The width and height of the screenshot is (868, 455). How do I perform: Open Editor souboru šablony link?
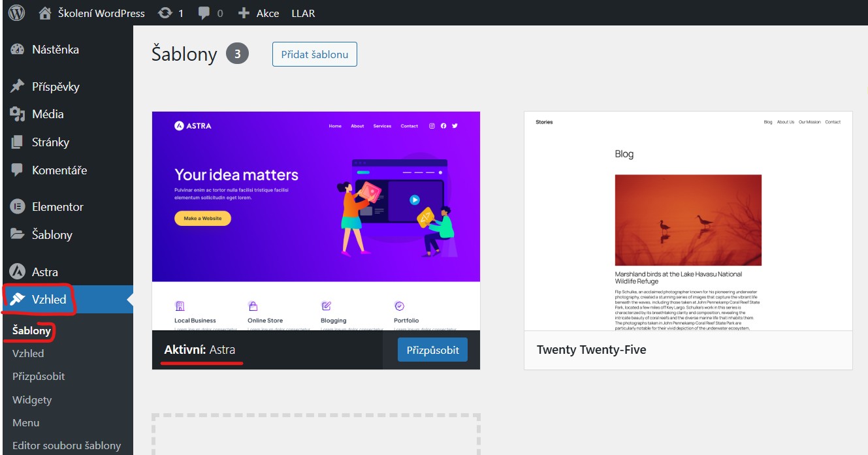pyautogui.click(x=67, y=446)
